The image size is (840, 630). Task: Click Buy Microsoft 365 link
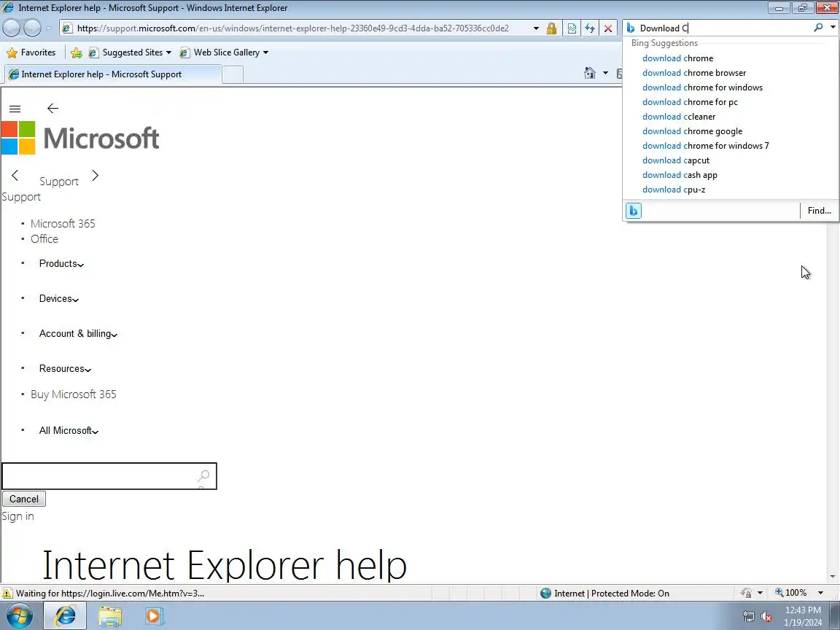point(74,394)
